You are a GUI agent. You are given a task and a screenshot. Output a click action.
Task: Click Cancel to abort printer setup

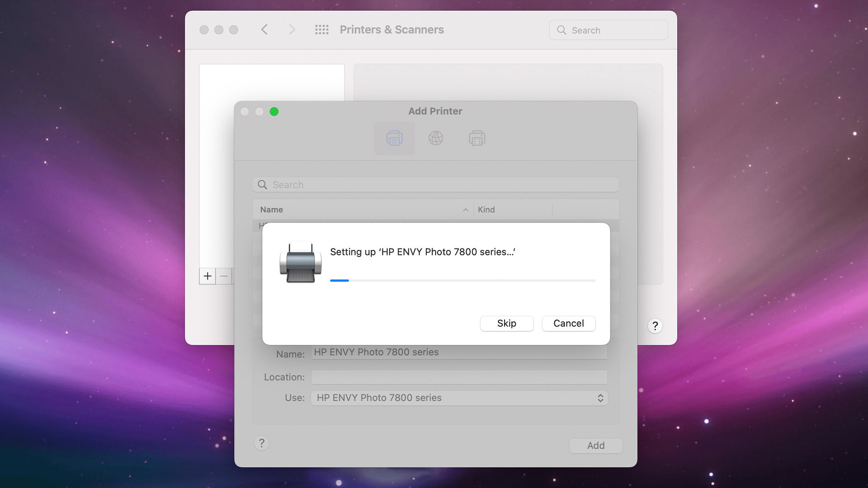pos(569,324)
